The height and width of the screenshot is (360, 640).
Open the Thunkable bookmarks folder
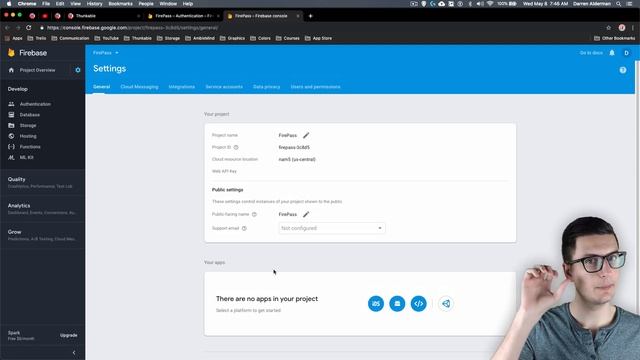pyautogui.click(x=138, y=38)
